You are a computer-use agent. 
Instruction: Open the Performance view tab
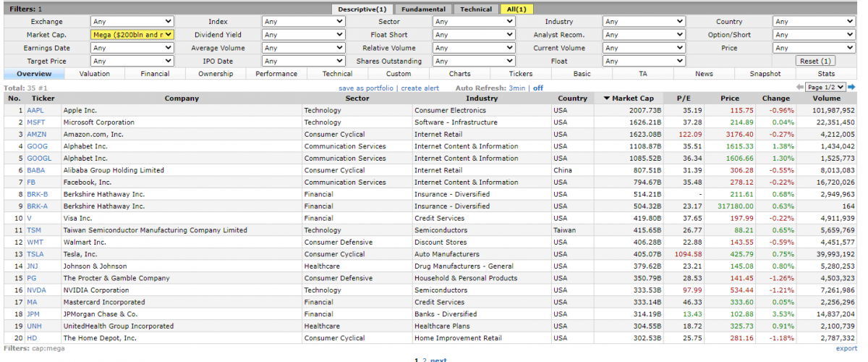click(277, 74)
